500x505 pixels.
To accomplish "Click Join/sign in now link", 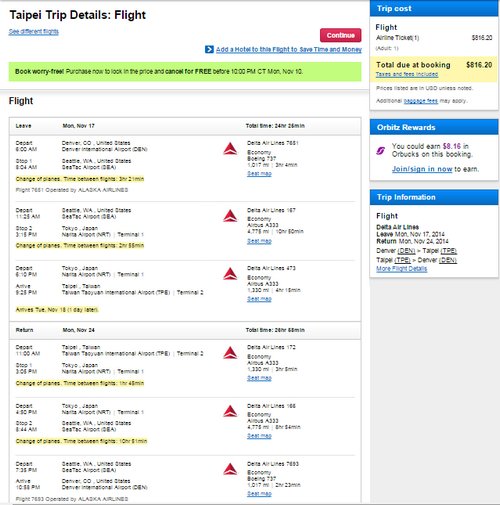I will click(x=422, y=169).
